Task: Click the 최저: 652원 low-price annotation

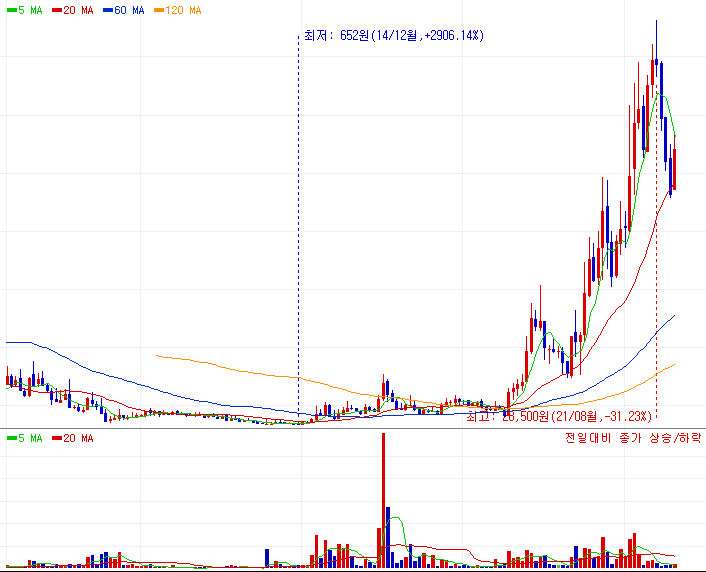Action: tap(394, 35)
